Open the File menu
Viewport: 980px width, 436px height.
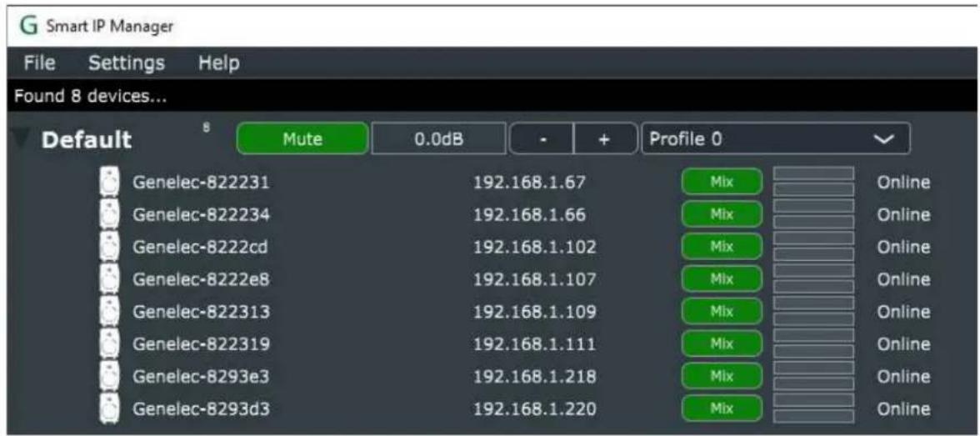[39, 63]
